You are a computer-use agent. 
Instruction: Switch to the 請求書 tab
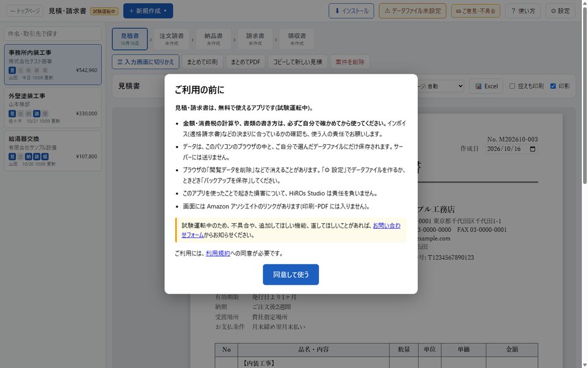click(x=255, y=39)
